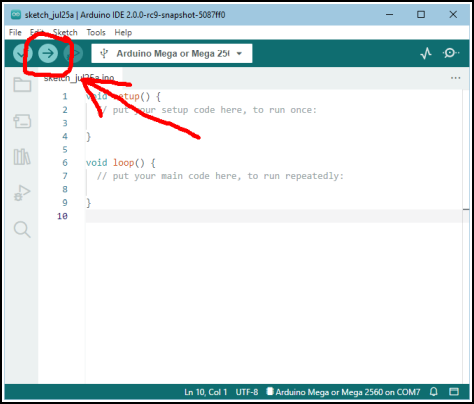Place cursor on empty line 8
The height and width of the screenshot is (404, 474).
tap(273, 189)
